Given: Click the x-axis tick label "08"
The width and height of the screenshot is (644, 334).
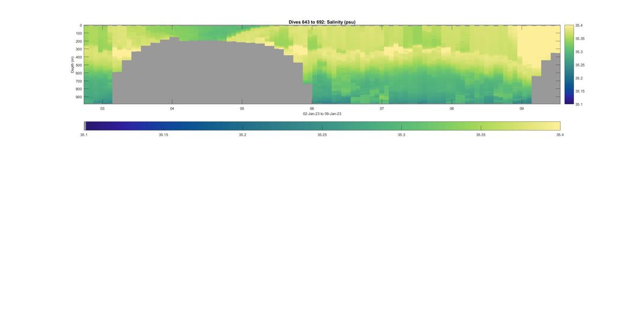Looking at the screenshot, I should click(x=452, y=108).
